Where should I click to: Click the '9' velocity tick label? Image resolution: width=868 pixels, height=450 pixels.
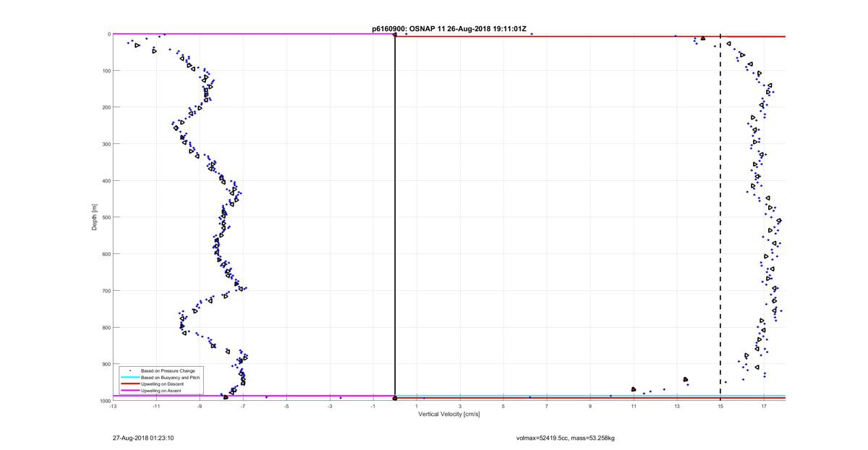pos(590,407)
